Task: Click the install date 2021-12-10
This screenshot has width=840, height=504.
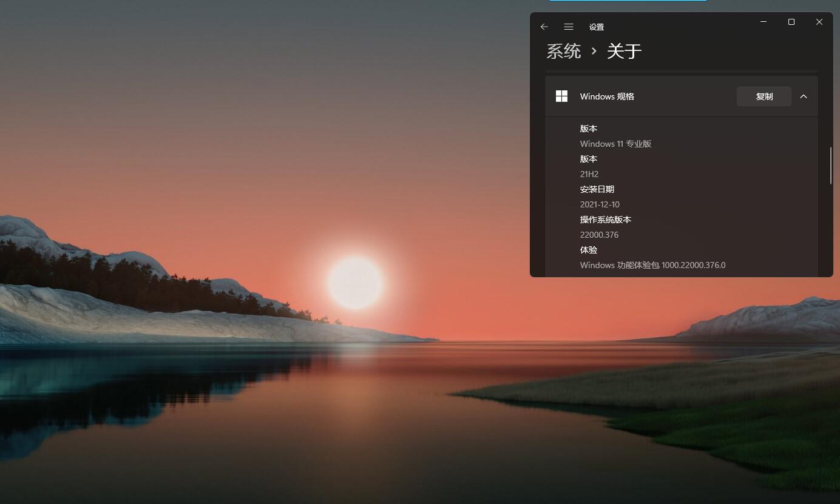Action: point(600,204)
